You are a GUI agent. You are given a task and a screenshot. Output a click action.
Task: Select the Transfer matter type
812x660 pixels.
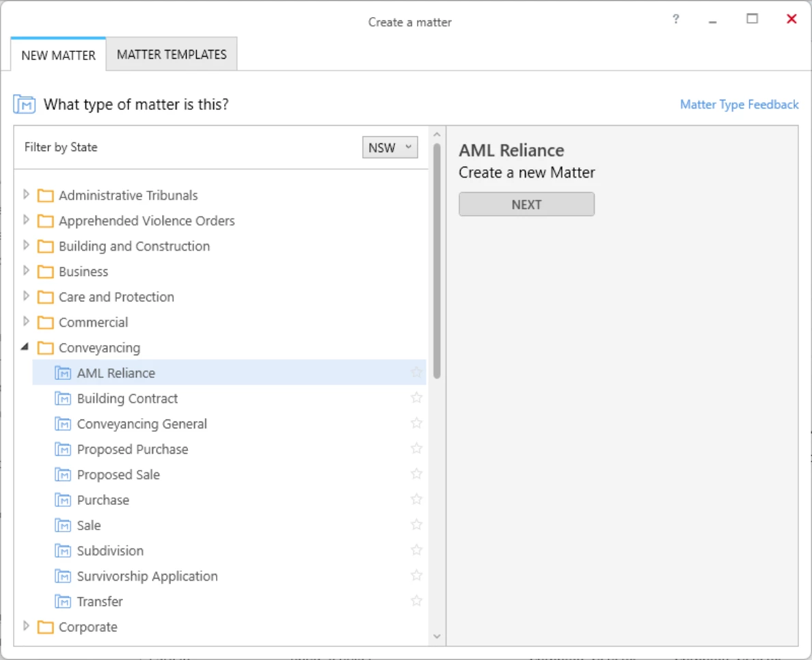230,601
